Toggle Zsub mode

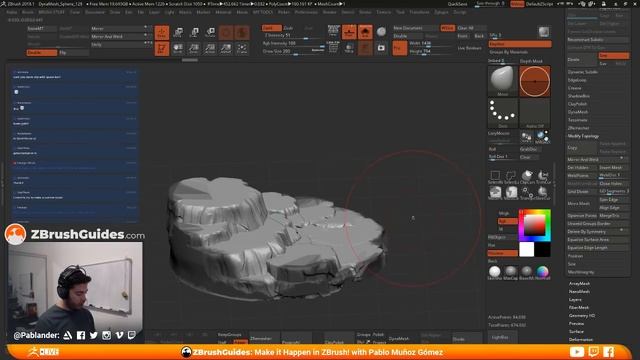coord(288,28)
